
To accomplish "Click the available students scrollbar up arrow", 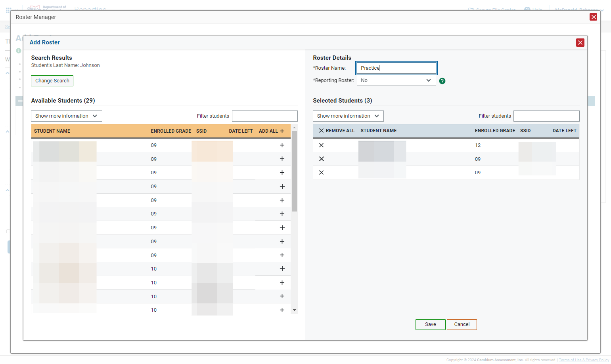I will pyautogui.click(x=294, y=128).
